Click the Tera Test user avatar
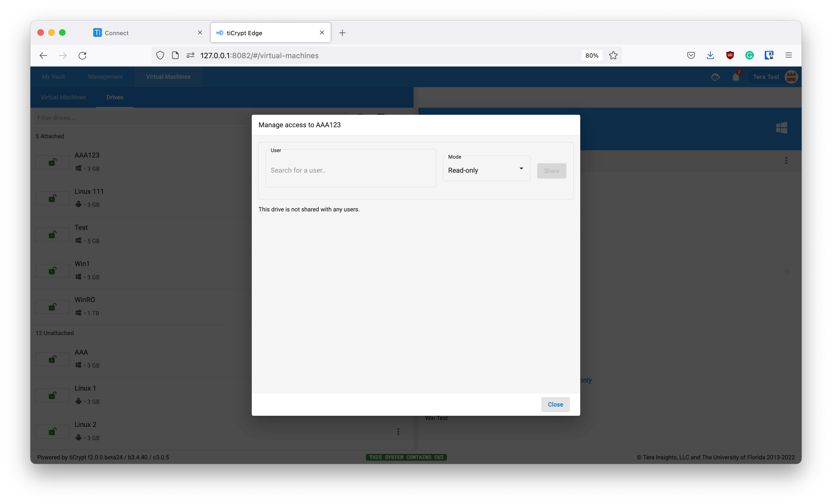This screenshot has width=832, height=504. click(791, 77)
